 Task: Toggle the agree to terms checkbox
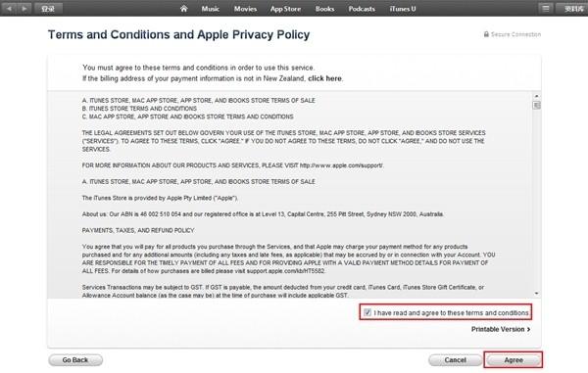[367, 312]
